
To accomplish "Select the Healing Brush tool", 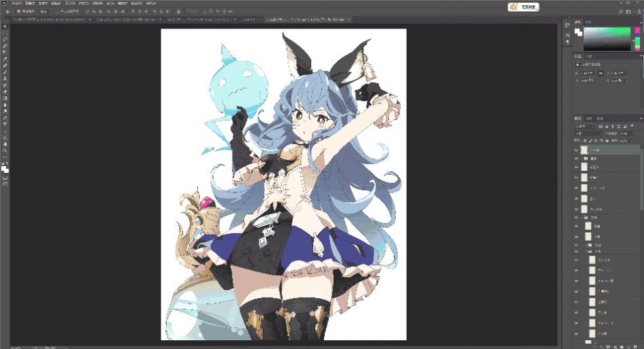I will click(x=5, y=66).
